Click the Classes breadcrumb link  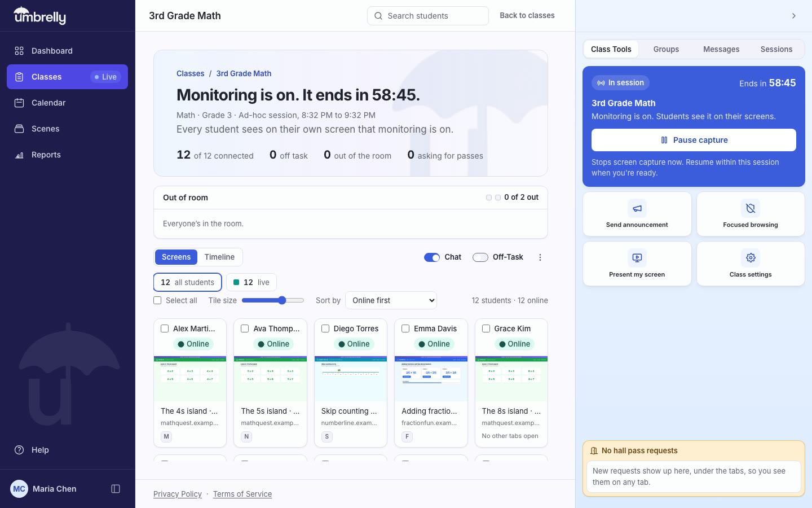click(x=191, y=73)
